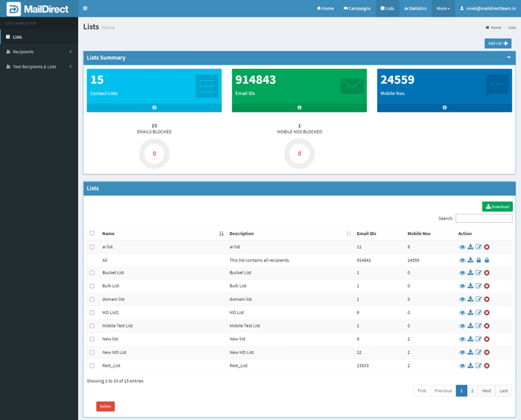521x420 pixels.
Task: Download the Bucket List recipients
Action: pyautogui.click(x=470, y=273)
